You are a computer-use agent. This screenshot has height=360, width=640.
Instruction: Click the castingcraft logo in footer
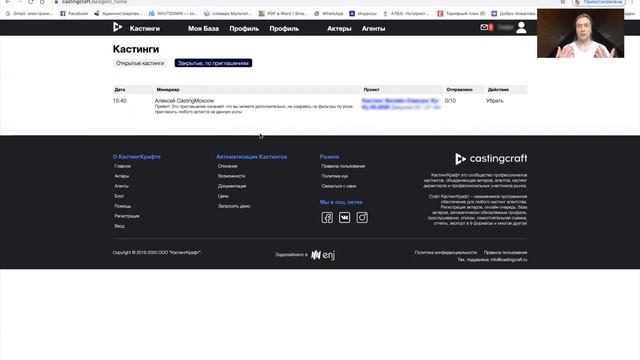point(491,158)
